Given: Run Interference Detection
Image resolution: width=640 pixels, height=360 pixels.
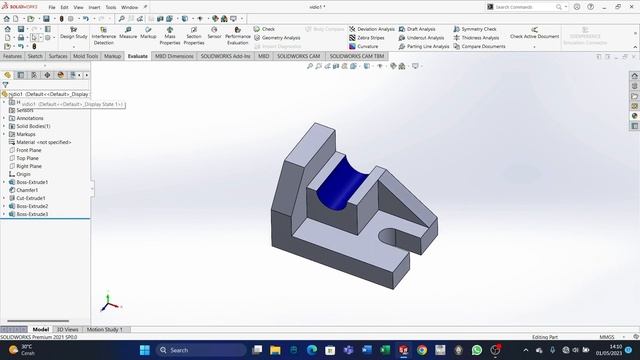Looking at the screenshot, I should 104,36.
